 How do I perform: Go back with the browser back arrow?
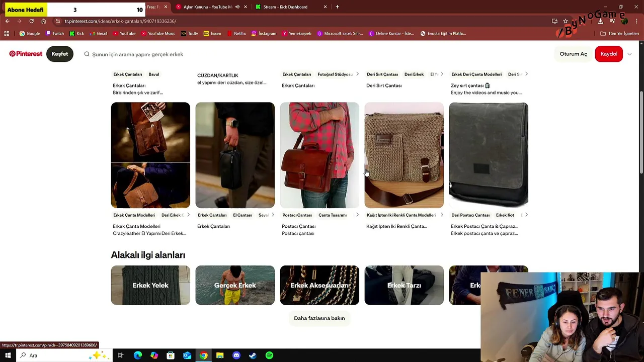(8, 21)
